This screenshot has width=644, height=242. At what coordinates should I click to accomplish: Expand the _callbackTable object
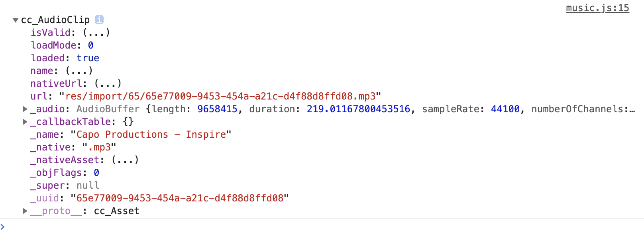click(25, 122)
